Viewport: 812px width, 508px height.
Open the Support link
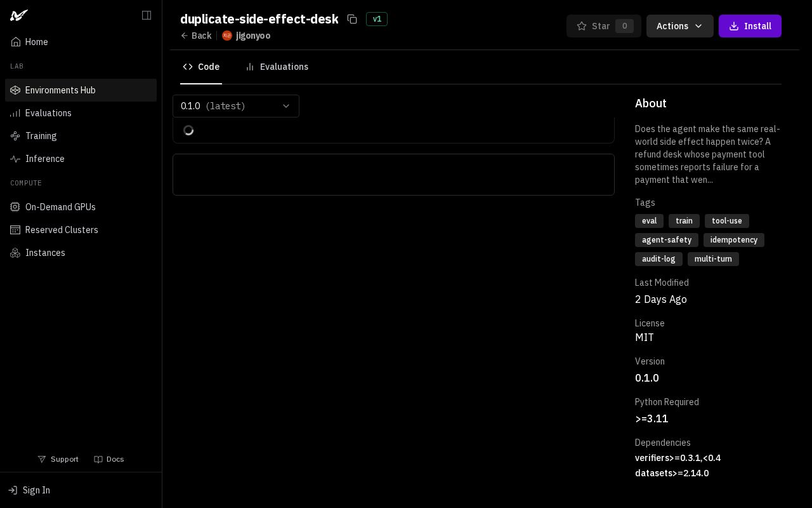58,459
